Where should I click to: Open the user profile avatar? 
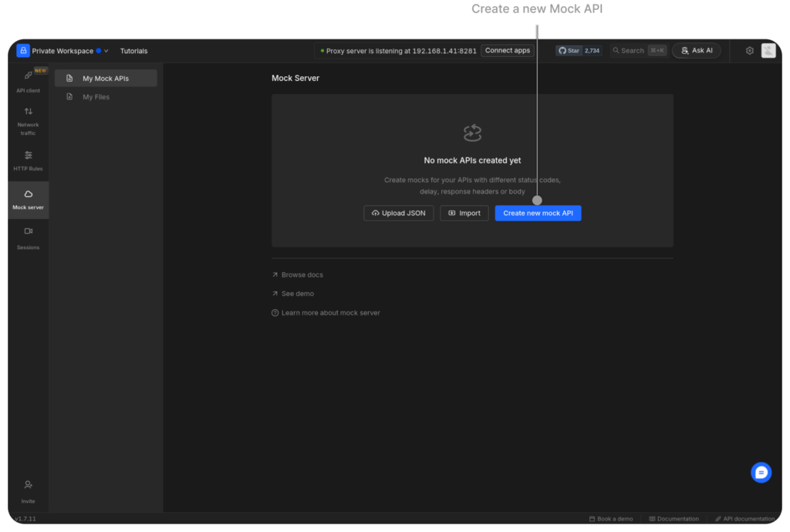point(768,50)
